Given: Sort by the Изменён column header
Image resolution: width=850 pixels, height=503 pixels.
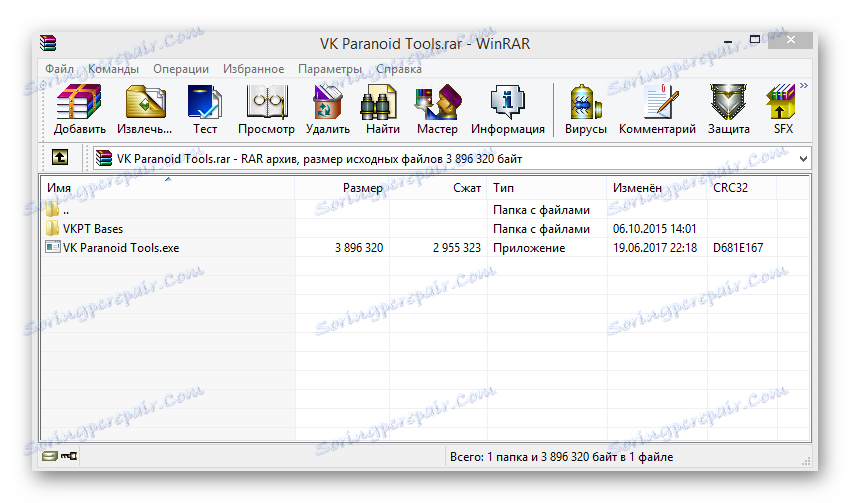Looking at the screenshot, I should [x=657, y=188].
